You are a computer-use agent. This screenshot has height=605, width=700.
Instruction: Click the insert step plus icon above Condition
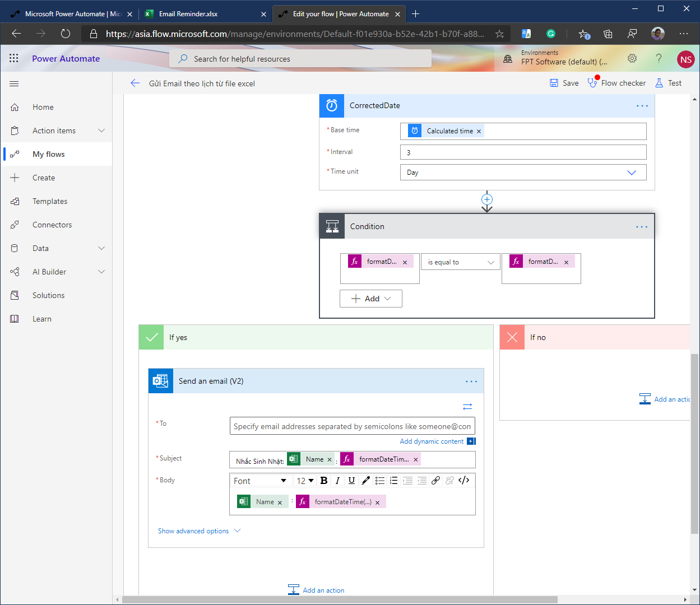pyautogui.click(x=487, y=199)
